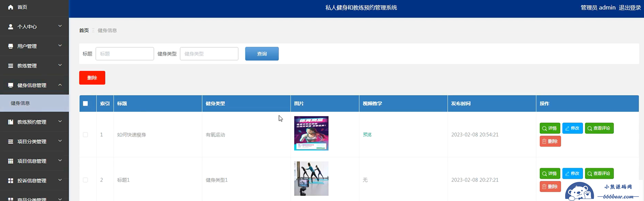
Task: View 详情 for 如何快速瘦身
Action: tap(550, 128)
